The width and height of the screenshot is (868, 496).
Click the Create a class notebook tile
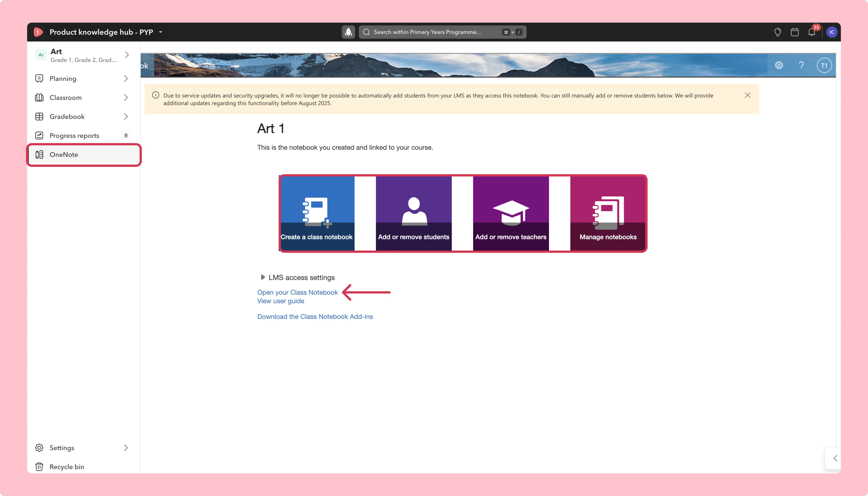point(317,213)
